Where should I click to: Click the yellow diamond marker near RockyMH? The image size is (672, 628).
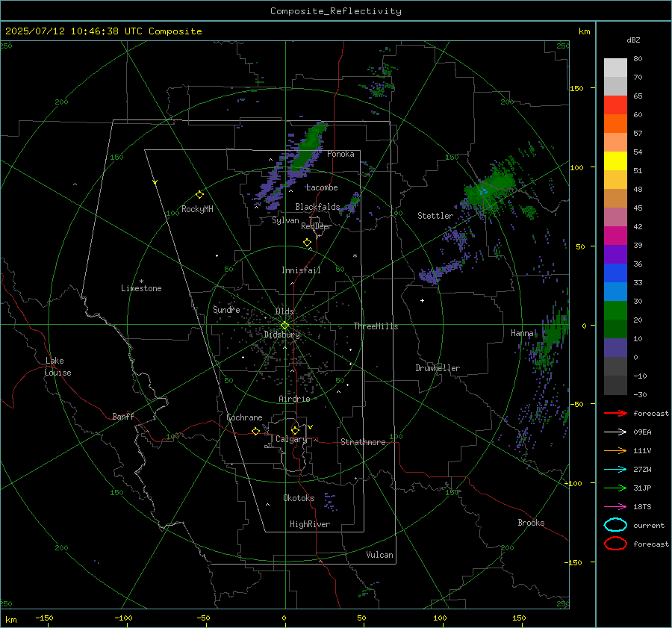pos(199,195)
